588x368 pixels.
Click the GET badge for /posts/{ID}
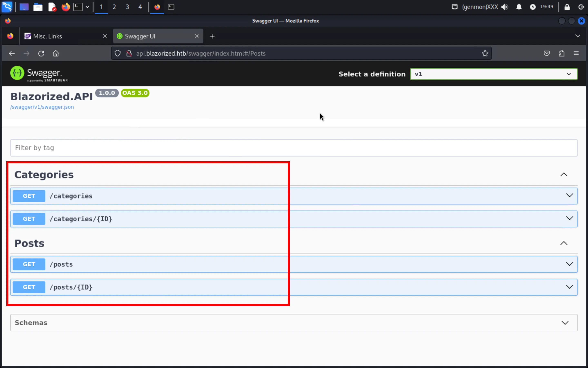pyautogui.click(x=29, y=287)
